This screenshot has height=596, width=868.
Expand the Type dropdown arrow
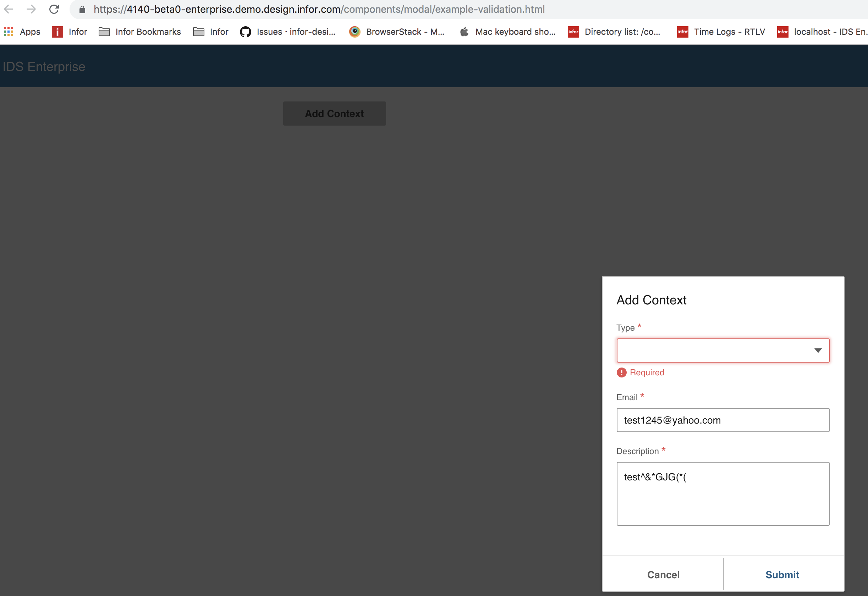(x=818, y=350)
